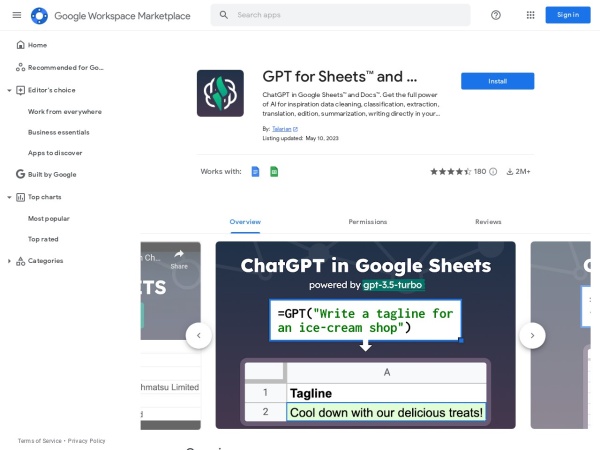Focus the Search apps field
This screenshot has width=600, height=450.
pyautogui.click(x=340, y=15)
